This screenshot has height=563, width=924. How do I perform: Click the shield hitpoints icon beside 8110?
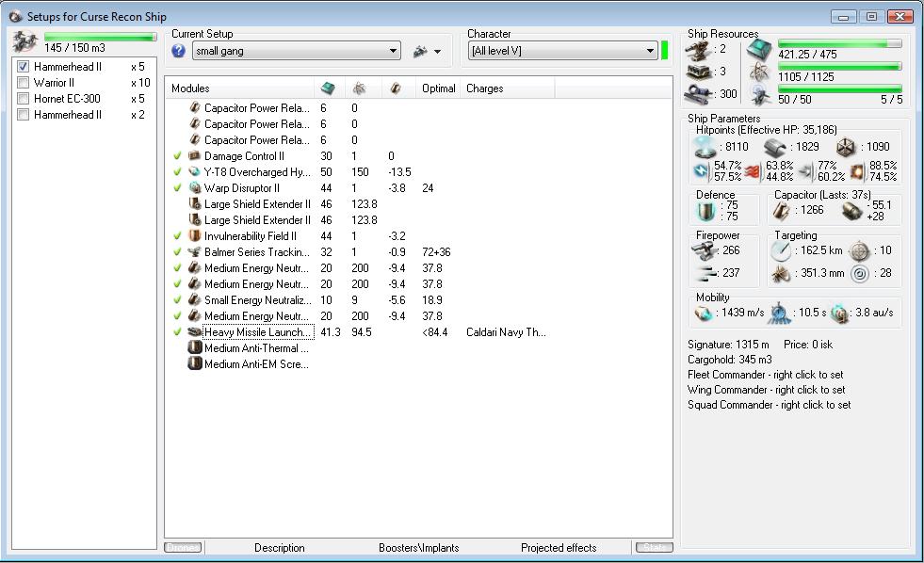[x=704, y=147]
